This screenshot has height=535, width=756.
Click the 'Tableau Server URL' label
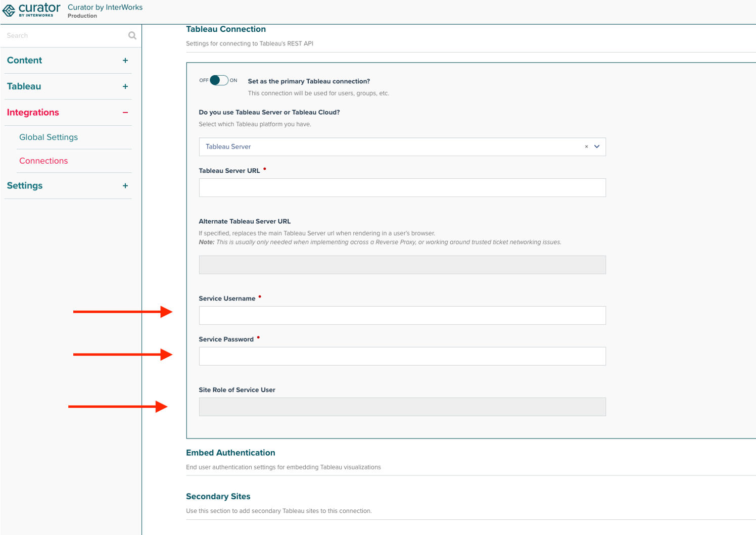(x=229, y=171)
